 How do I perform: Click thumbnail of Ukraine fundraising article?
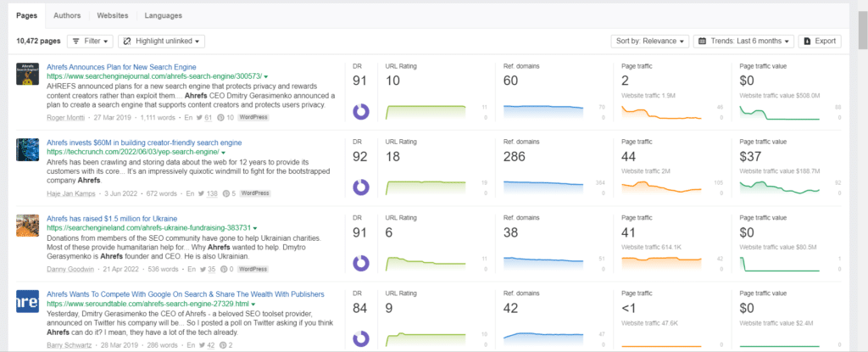tap(27, 226)
